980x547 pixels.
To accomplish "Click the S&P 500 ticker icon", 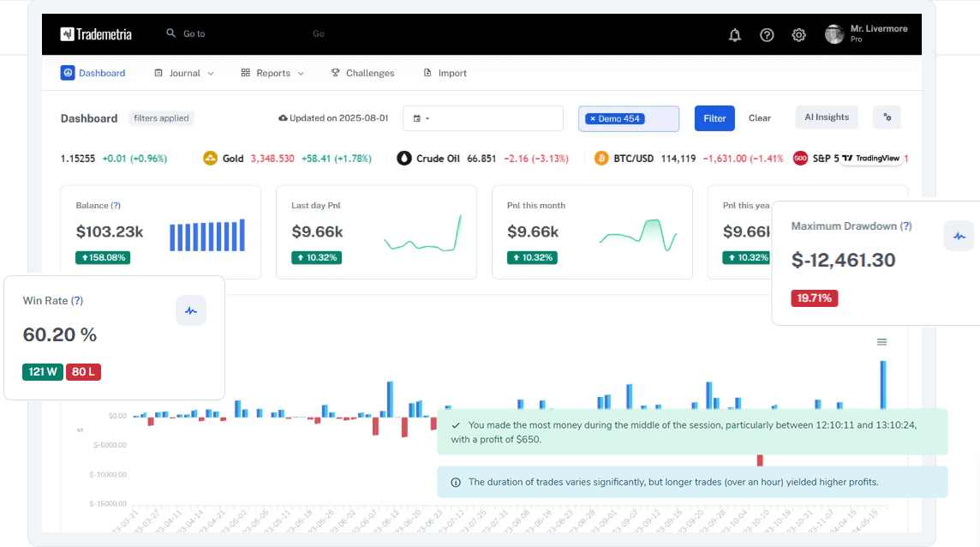I will (800, 159).
